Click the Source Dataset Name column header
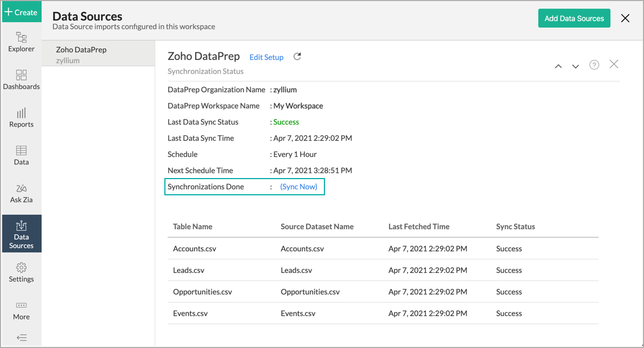The width and height of the screenshot is (644, 348). pyautogui.click(x=317, y=226)
